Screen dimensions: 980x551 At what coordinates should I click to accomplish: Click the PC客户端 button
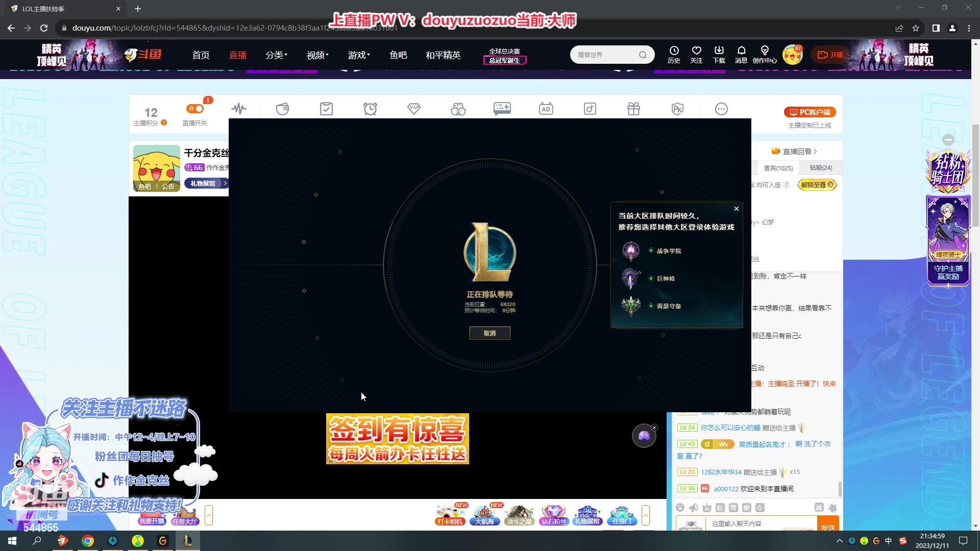click(x=810, y=112)
